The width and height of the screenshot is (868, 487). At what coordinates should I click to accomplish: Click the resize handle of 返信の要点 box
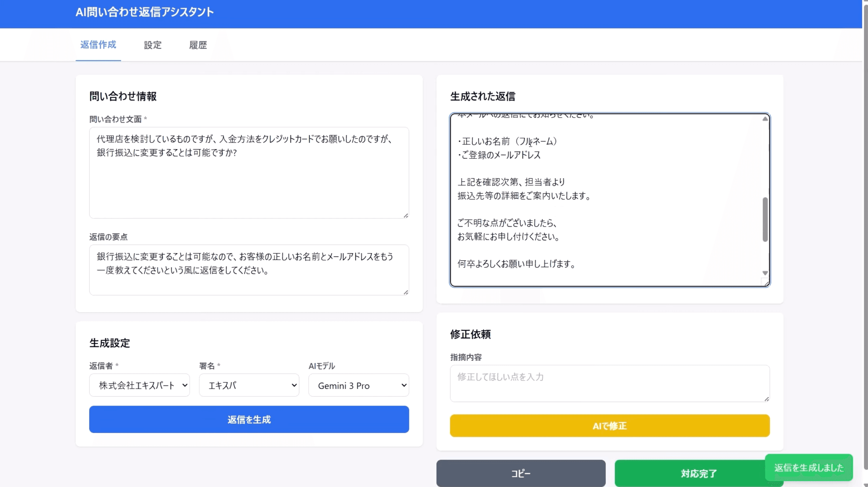point(406,292)
